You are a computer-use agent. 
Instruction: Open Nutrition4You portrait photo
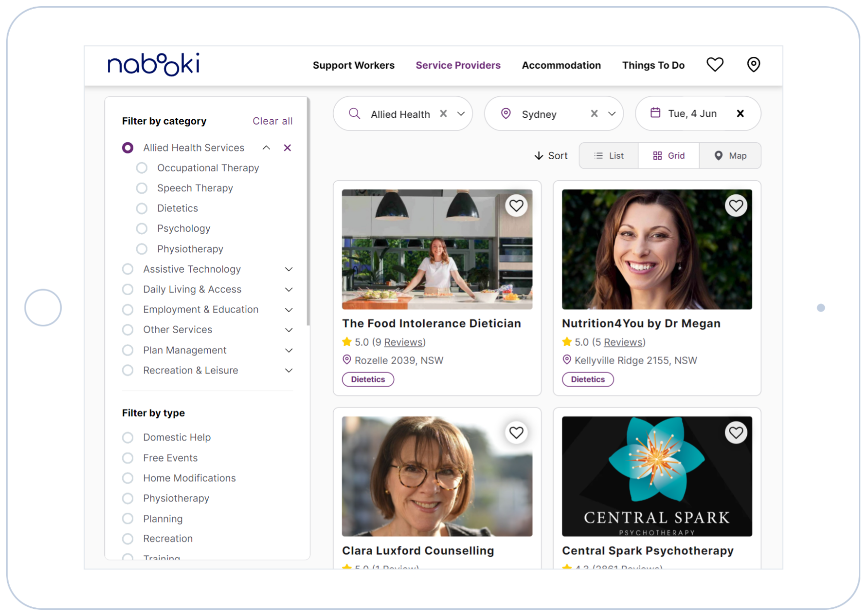[657, 249]
